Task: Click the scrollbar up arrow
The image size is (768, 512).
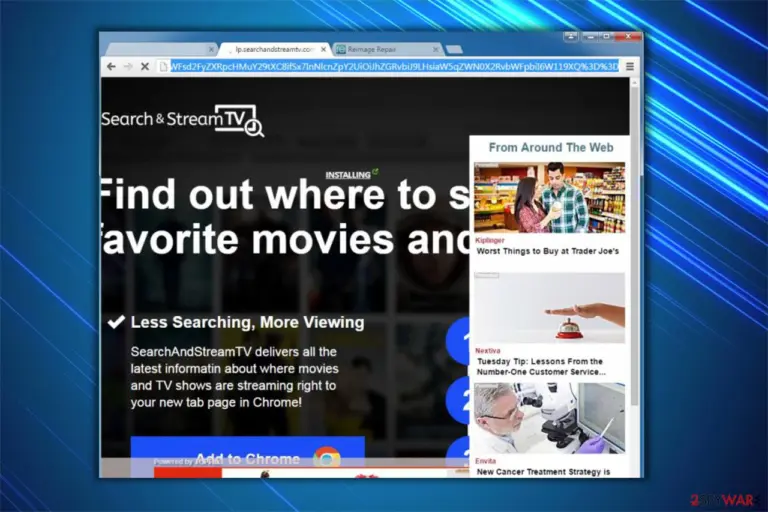Action: [635, 83]
